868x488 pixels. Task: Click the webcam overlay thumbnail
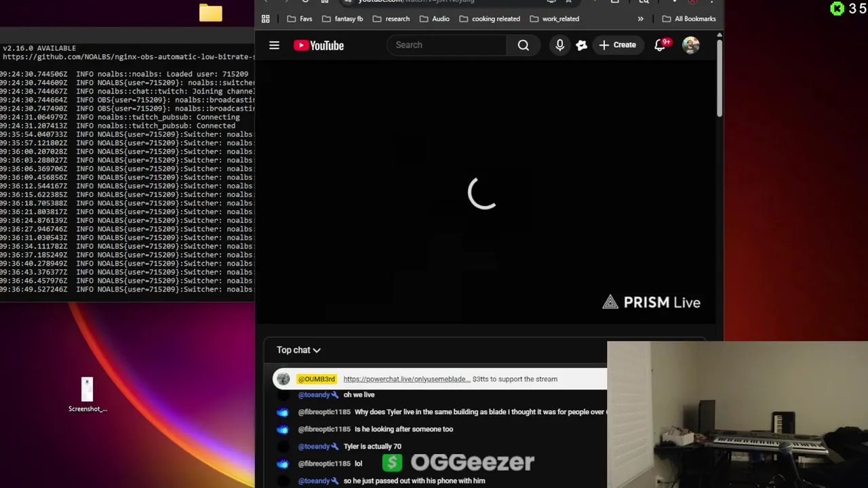pyautogui.click(x=738, y=415)
